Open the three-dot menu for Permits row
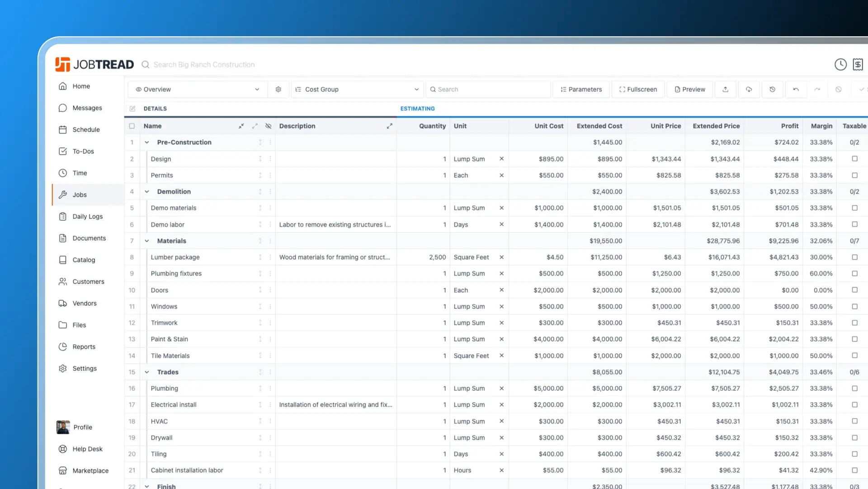 [x=270, y=176]
